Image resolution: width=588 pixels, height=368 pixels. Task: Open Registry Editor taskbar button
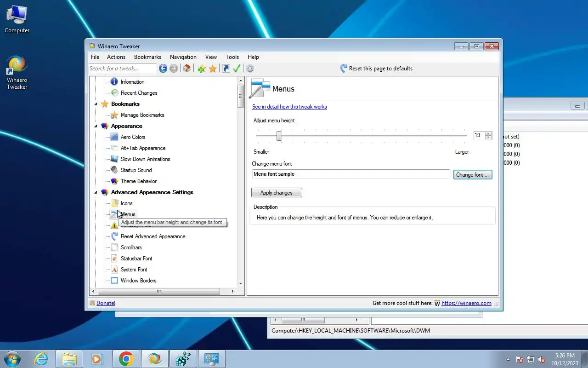click(x=183, y=359)
